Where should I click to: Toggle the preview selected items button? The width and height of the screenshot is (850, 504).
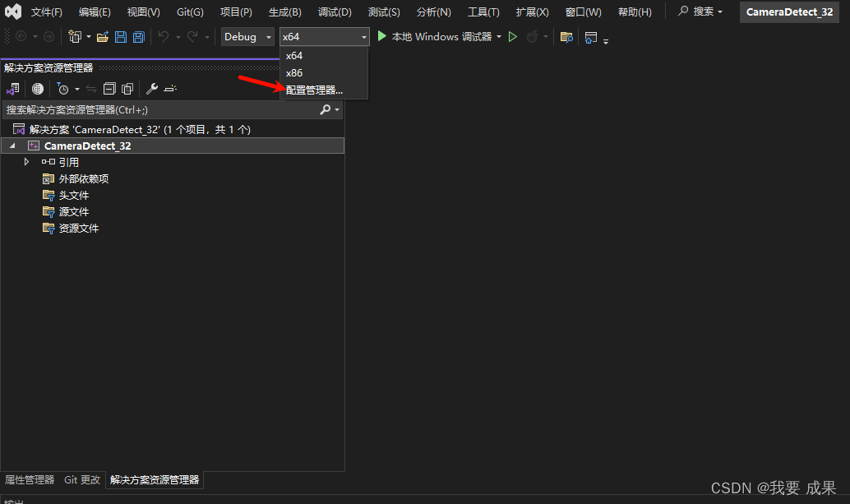tap(170, 89)
